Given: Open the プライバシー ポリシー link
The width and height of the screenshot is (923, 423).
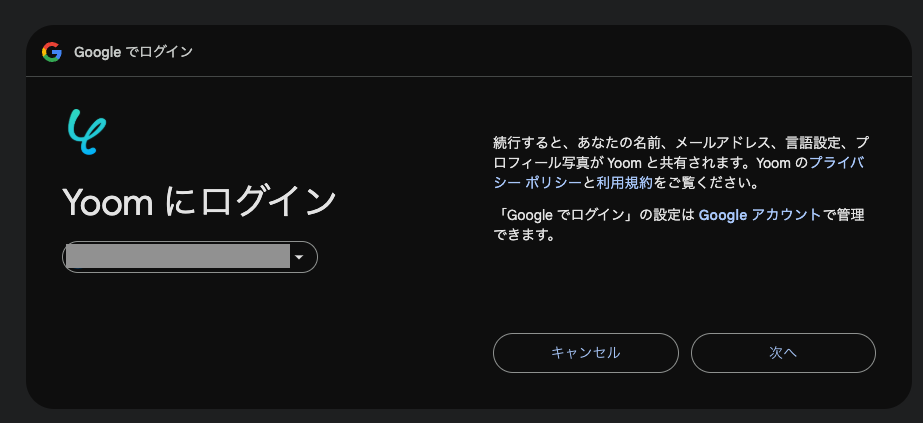Looking at the screenshot, I should [678, 172].
